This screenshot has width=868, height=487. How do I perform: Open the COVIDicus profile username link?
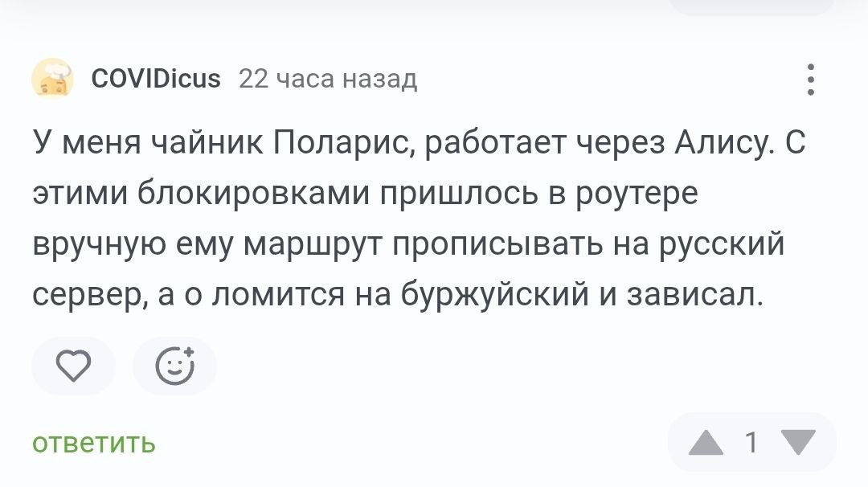[x=156, y=79]
